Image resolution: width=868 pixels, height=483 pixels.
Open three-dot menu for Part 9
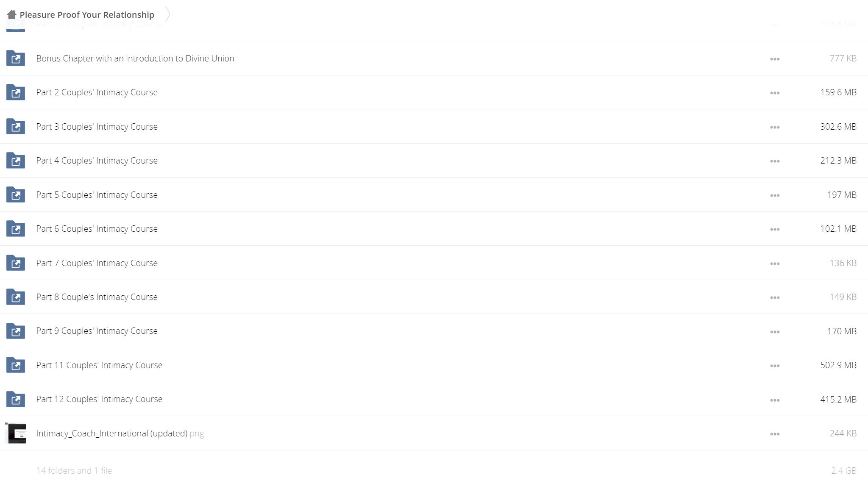point(775,332)
